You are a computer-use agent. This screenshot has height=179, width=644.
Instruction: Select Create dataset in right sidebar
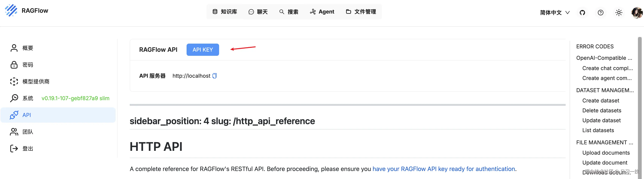click(601, 100)
